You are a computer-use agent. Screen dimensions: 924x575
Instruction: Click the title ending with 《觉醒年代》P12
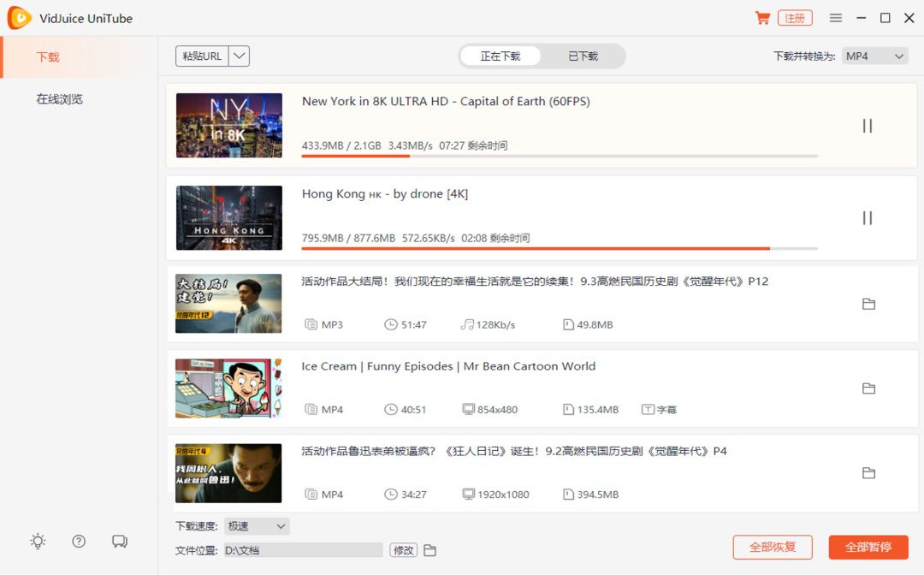tap(535, 282)
